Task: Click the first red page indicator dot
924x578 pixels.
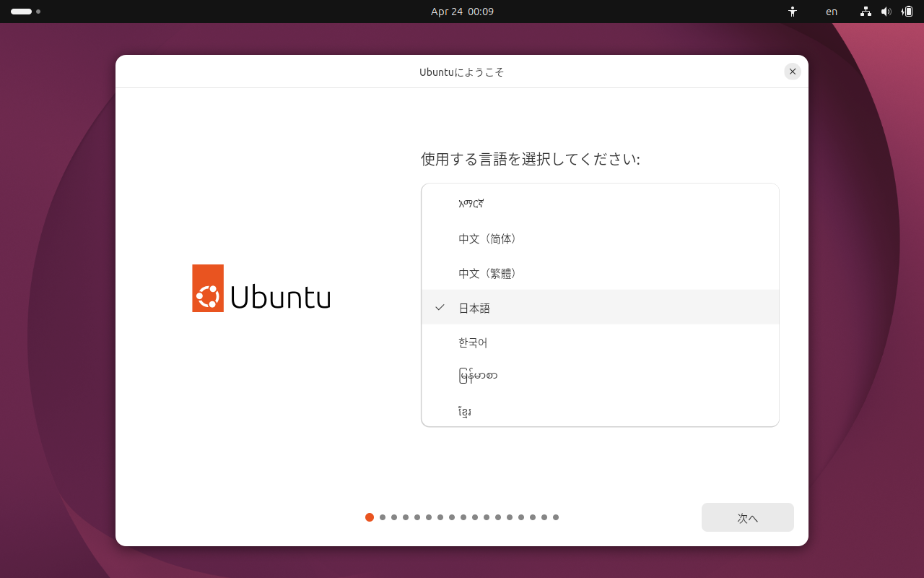Action: [370, 517]
